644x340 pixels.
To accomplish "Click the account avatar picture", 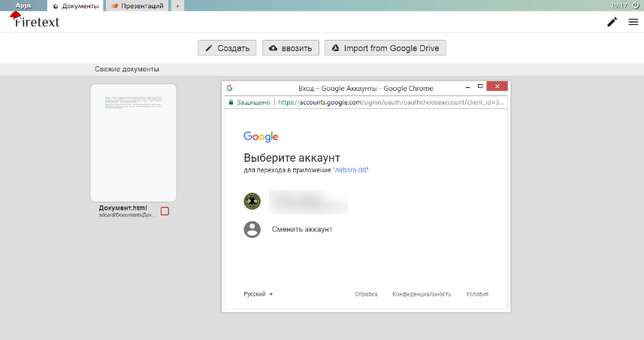I will coord(252,202).
